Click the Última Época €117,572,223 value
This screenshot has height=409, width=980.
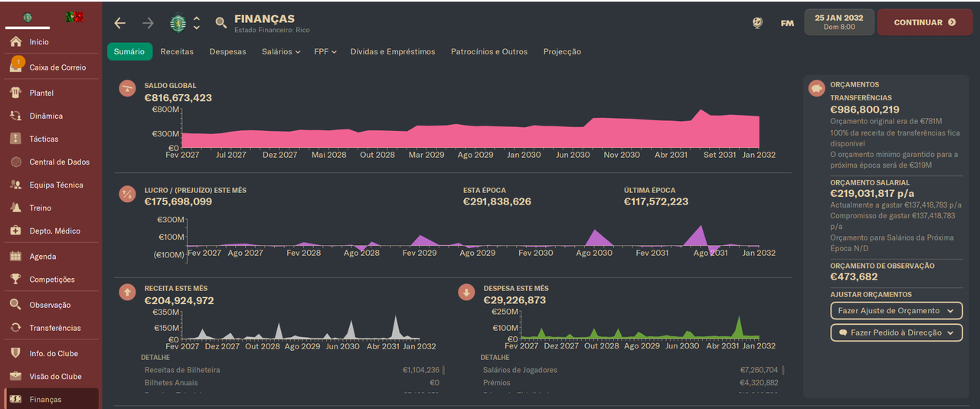(x=656, y=202)
